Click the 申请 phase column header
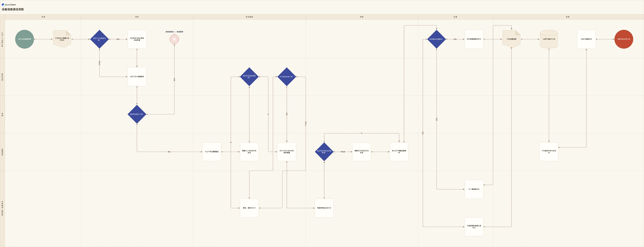644x247 pixels. [x=43, y=17]
